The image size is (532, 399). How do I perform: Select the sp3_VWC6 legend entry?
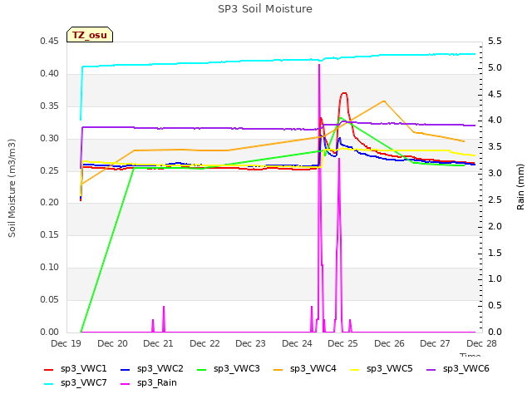[458, 369]
